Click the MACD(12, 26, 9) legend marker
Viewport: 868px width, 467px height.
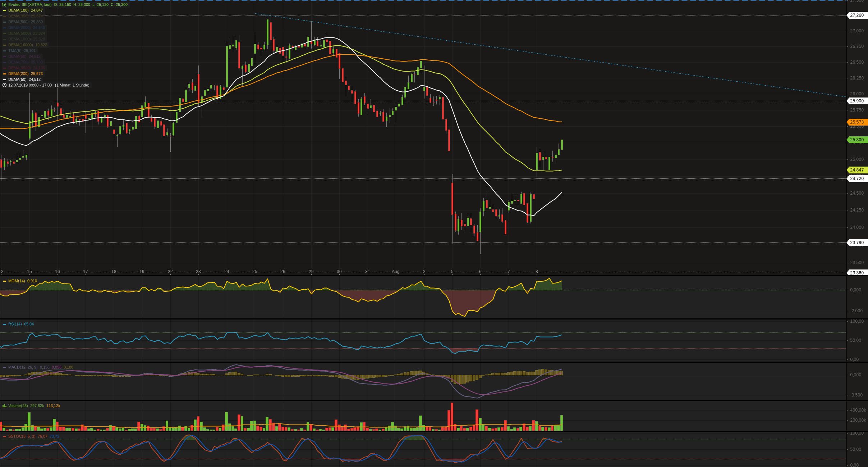click(5, 367)
